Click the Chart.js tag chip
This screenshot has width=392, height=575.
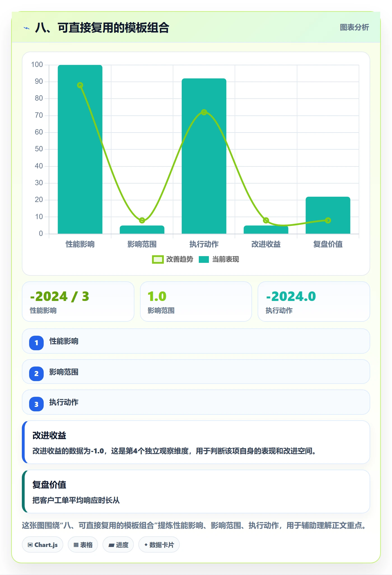[x=43, y=545]
